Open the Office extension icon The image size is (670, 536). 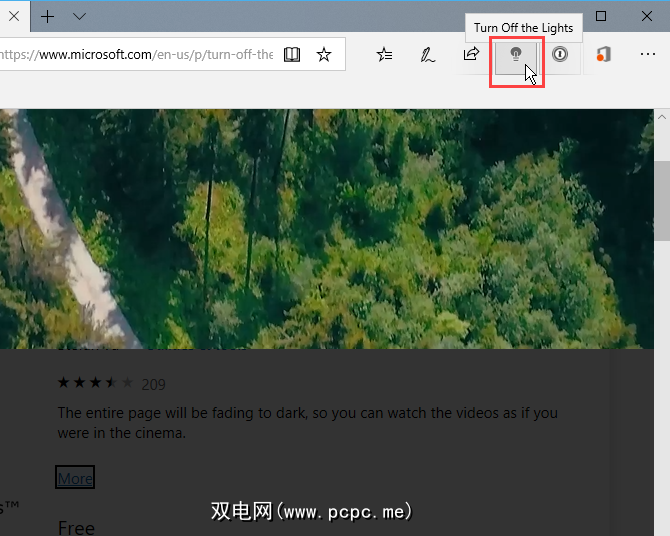coord(603,54)
